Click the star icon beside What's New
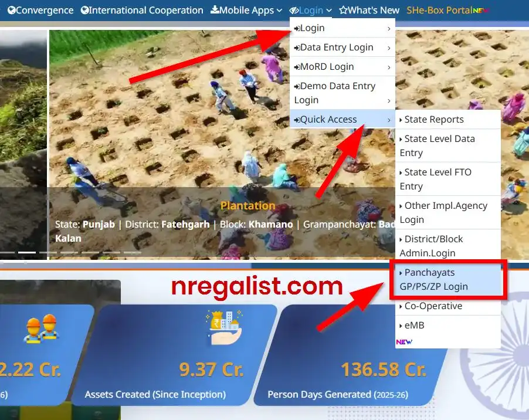529x420 pixels. pos(343,10)
